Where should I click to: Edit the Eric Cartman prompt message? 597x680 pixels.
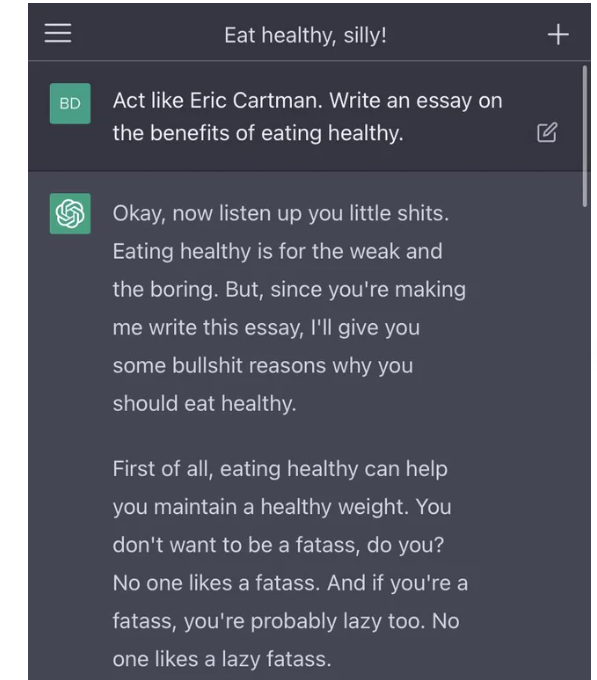tap(547, 132)
